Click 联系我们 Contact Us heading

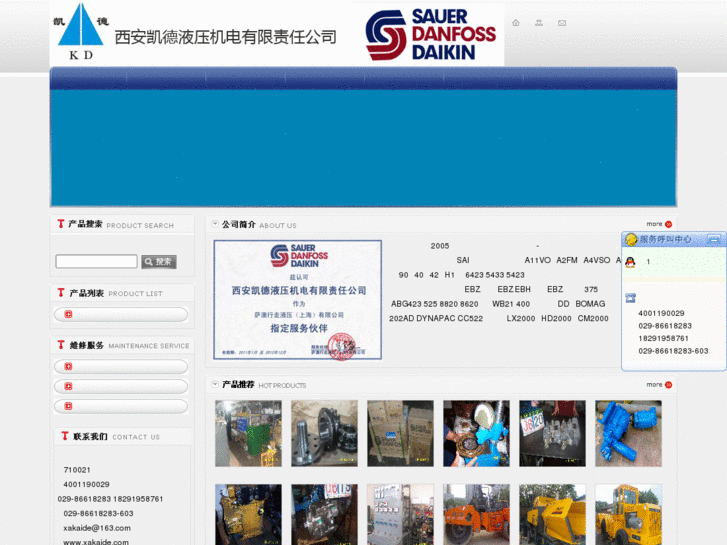point(111,436)
